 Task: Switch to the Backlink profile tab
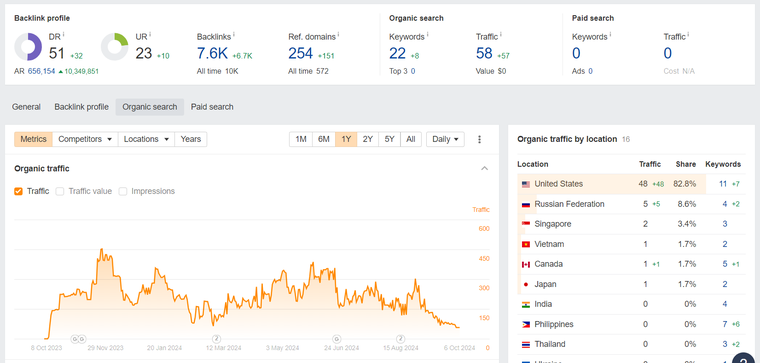tap(81, 107)
